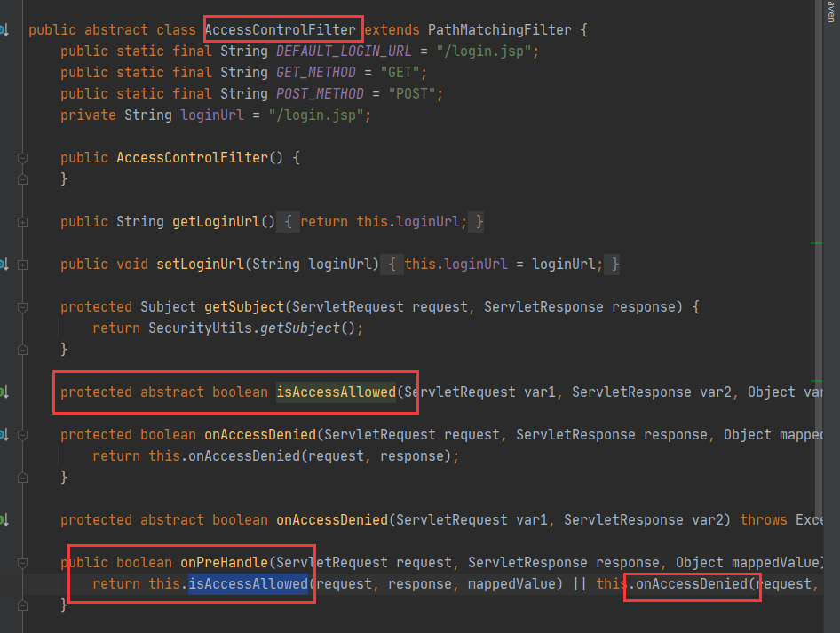Click getSubject in protected Subject declaration
This screenshot has height=633, width=840.
tap(244, 307)
